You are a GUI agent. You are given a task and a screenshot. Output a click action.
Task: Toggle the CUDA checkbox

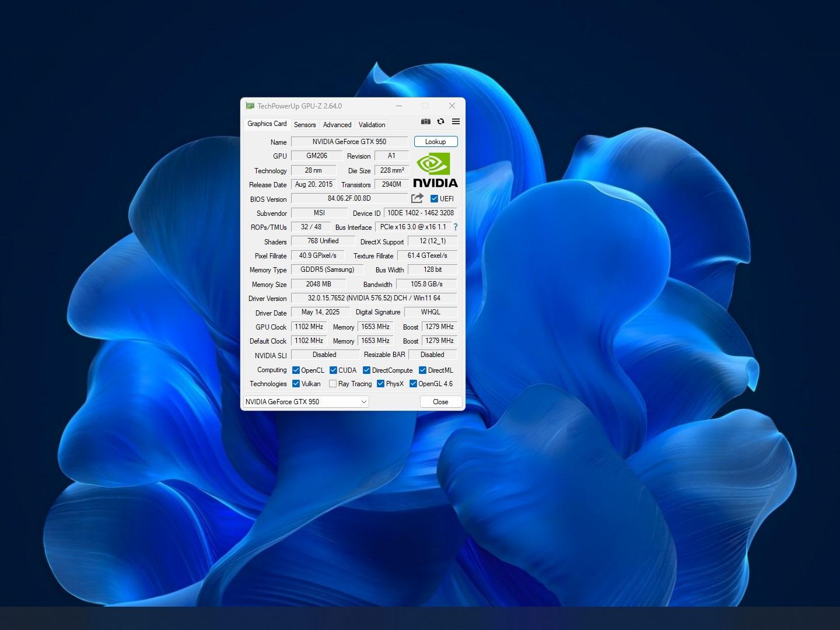(333, 370)
